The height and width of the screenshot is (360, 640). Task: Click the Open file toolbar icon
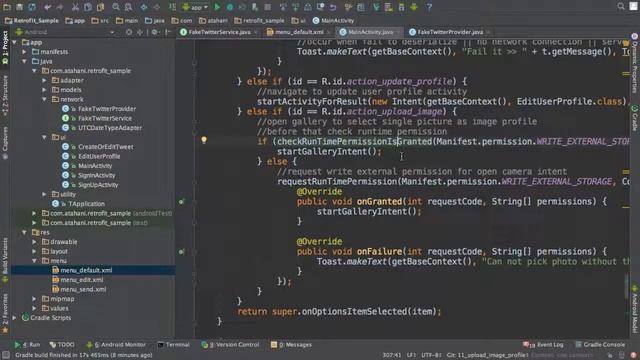7,7
